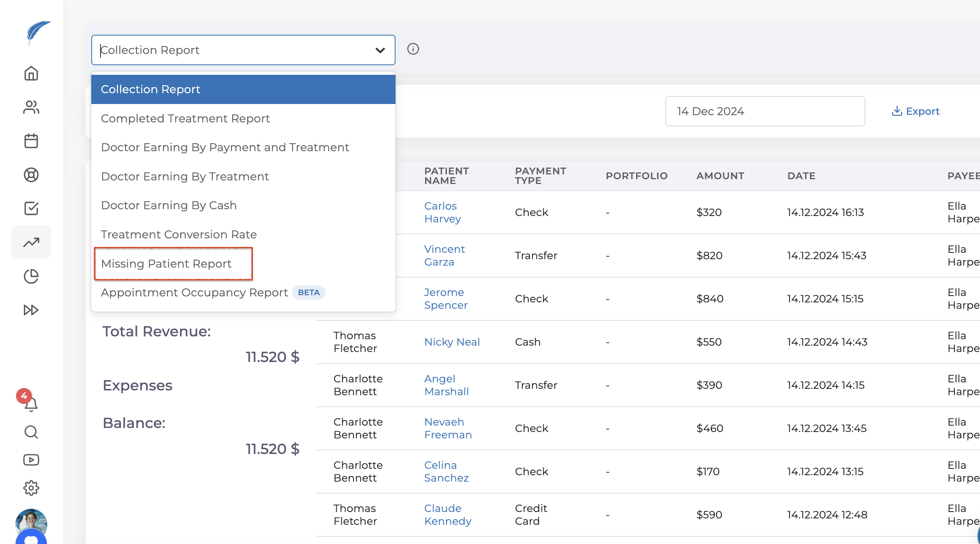
Task: Open patient link Carlos Harvey
Action: 442,212
